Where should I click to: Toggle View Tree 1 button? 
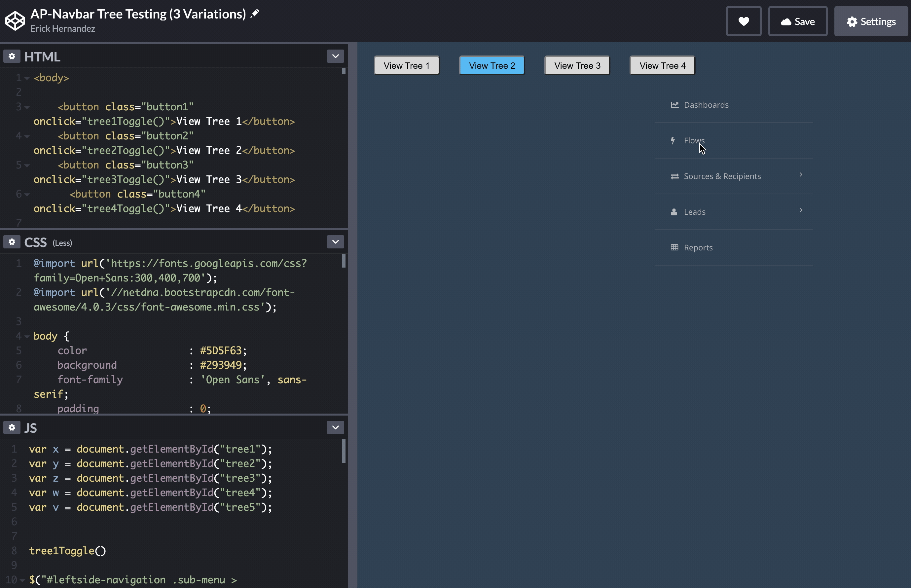coord(406,66)
